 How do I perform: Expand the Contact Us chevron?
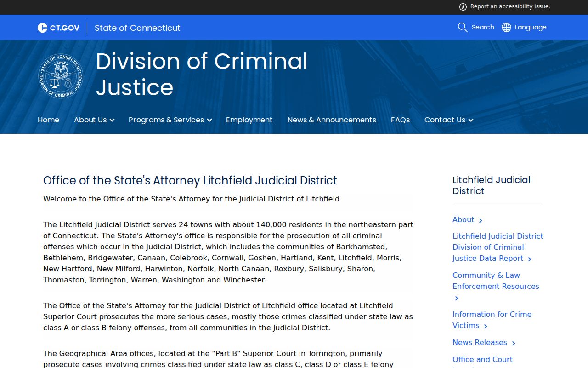pos(471,120)
